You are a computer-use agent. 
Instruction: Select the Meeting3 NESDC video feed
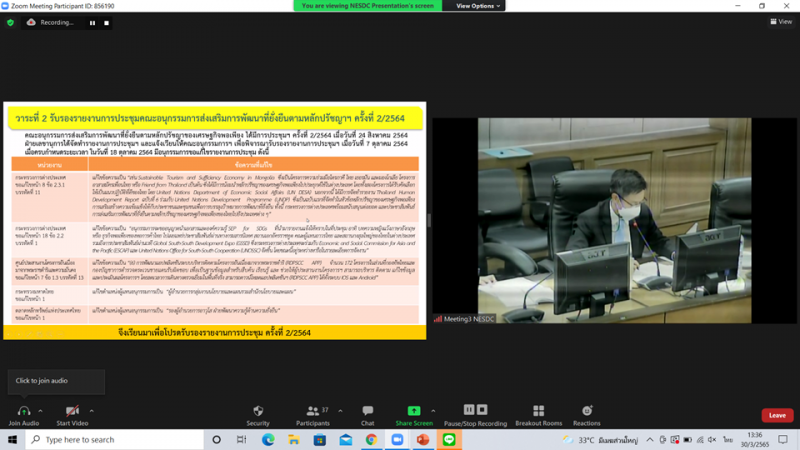point(614,220)
